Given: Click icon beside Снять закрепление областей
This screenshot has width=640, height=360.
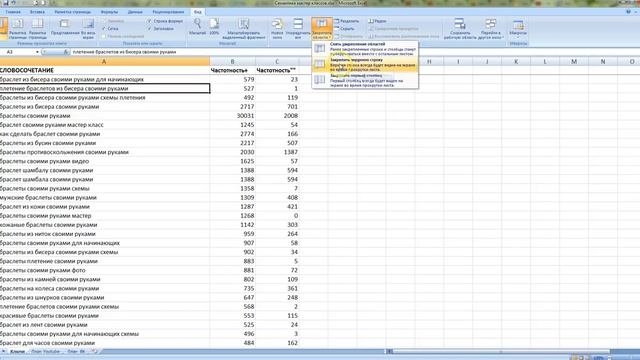Looking at the screenshot, I should [320, 48].
